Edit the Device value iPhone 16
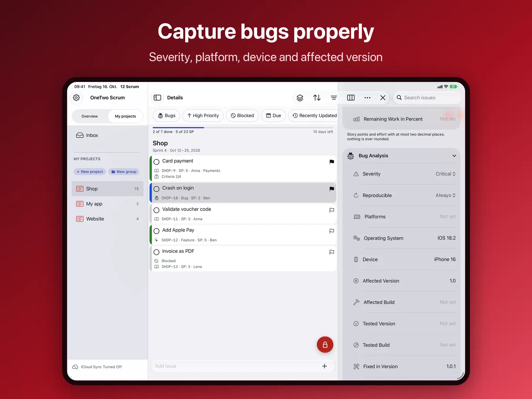This screenshot has width=532, height=399. pyautogui.click(x=445, y=259)
